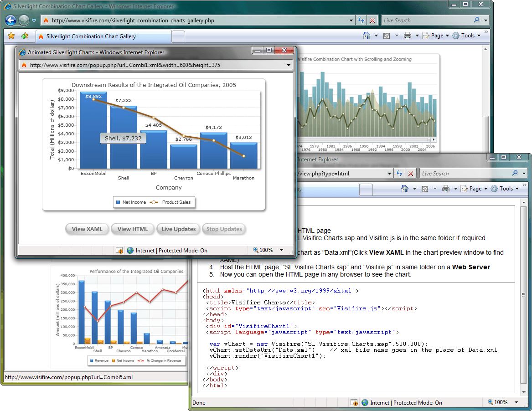Expand toolbar overflow chevron in main Gallery window
The image size is (532, 411).
(x=486, y=31)
